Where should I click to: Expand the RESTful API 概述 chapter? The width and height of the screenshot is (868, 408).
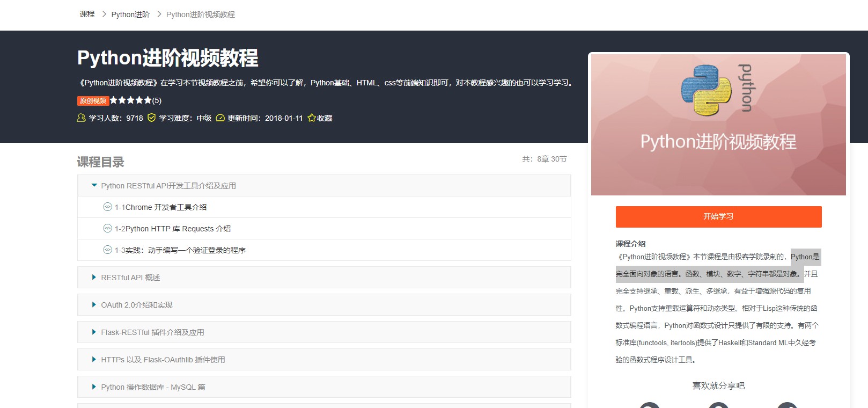coord(324,278)
